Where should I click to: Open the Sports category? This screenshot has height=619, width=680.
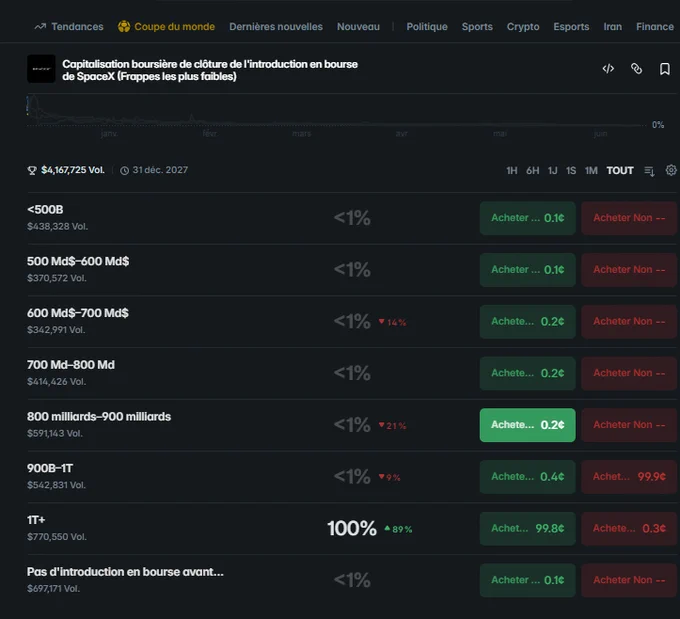point(477,26)
